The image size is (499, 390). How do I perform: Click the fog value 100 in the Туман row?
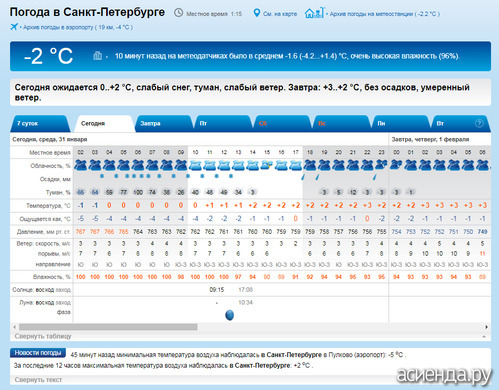pos(138,192)
